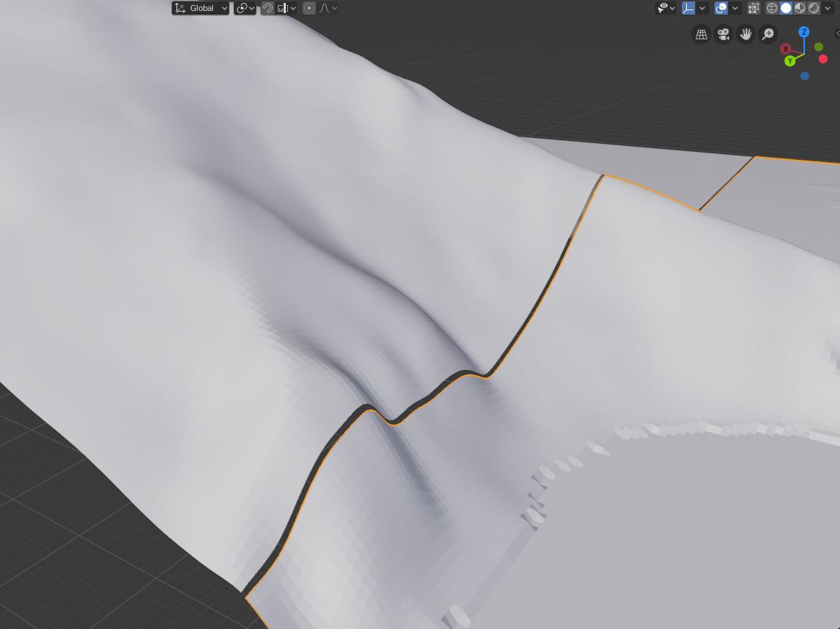Toggle show overlays
This screenshot has width=840, height=629.
(721, 8)
